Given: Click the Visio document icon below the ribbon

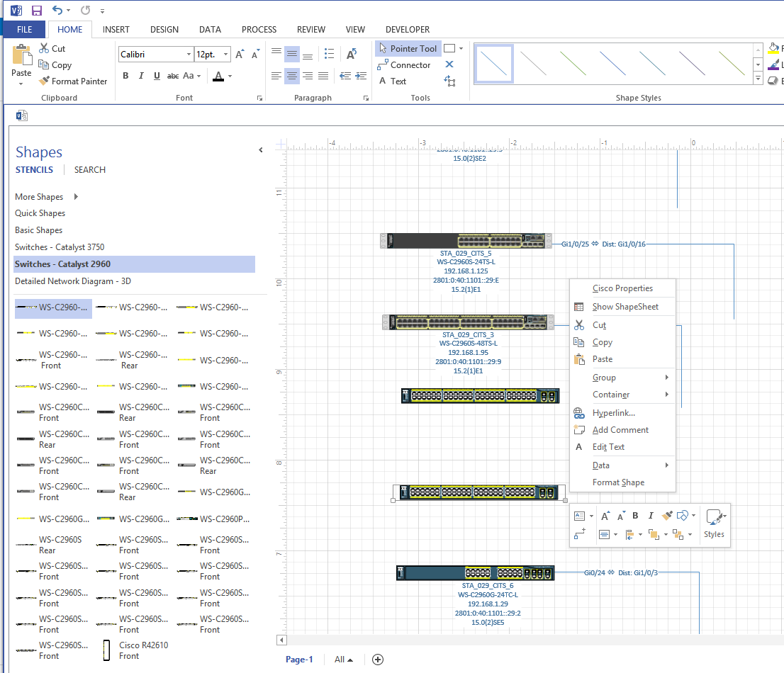Looking at the screenshot, I should [21, 116].
